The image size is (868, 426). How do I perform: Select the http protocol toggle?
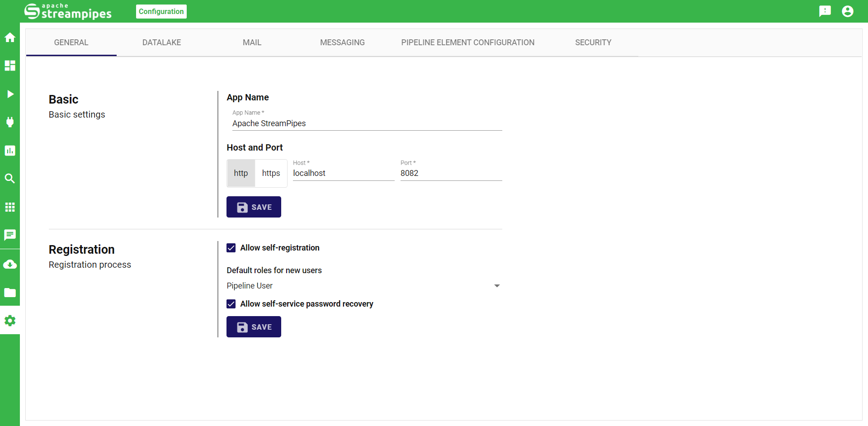point(241,173)
